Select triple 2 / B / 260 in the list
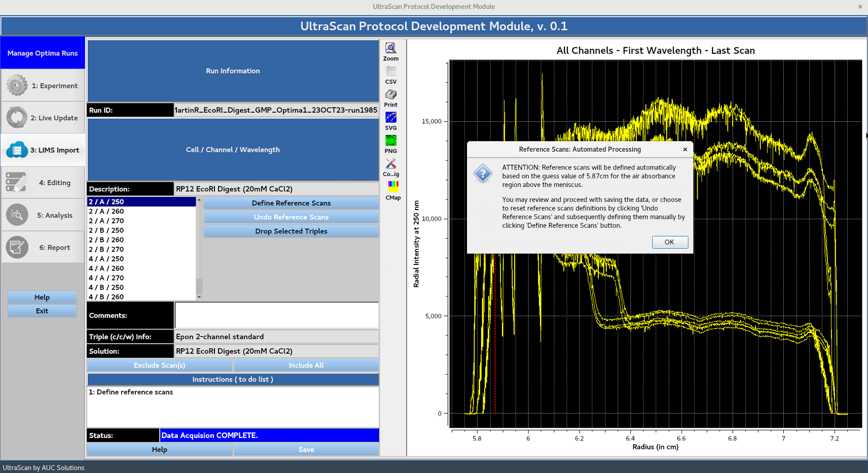Screen dimensions: 868x473 106,239
